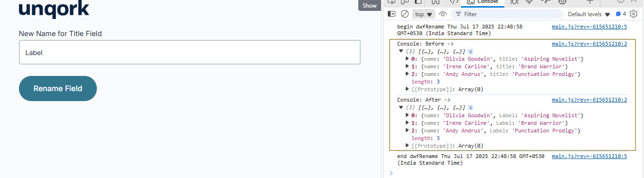Open the Sources panel bug icon

pos(514,2)
